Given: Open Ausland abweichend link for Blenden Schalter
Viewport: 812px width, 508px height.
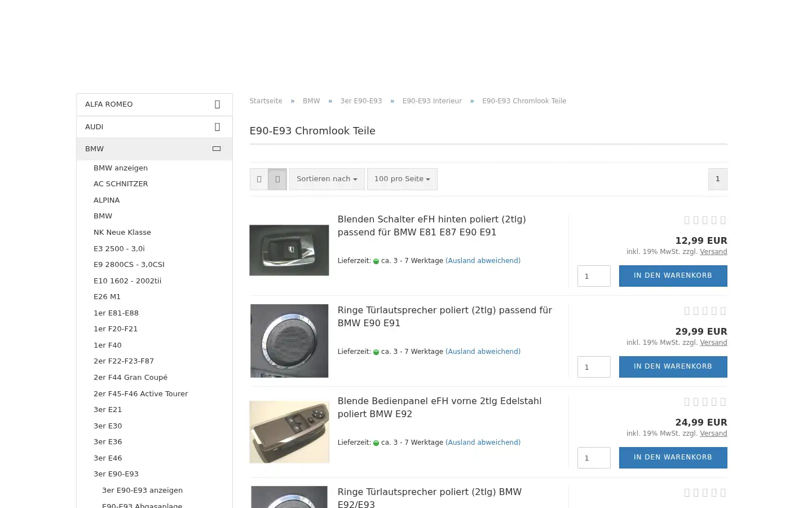Looking at the screenshot, I should click(x=483, y=261).
